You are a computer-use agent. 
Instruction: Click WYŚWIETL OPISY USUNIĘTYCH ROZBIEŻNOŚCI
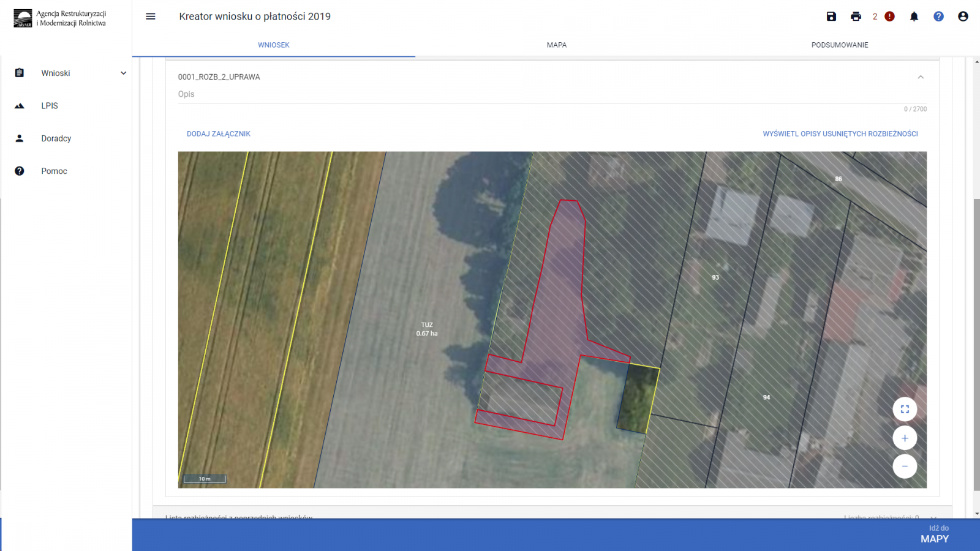click(x=840, y=133)
